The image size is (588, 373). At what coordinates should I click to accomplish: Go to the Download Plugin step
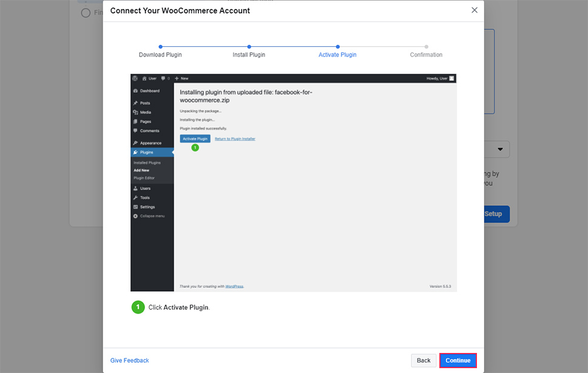point(160,55)
